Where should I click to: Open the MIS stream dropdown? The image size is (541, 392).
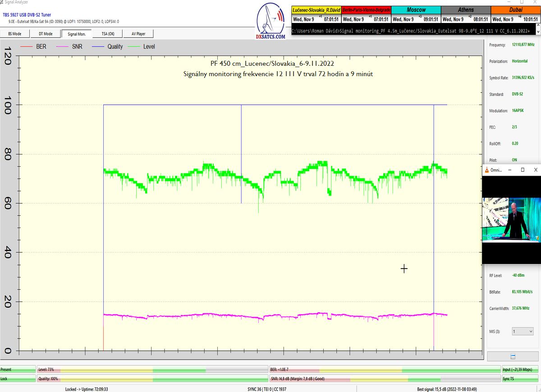click(x=523, y=331)
